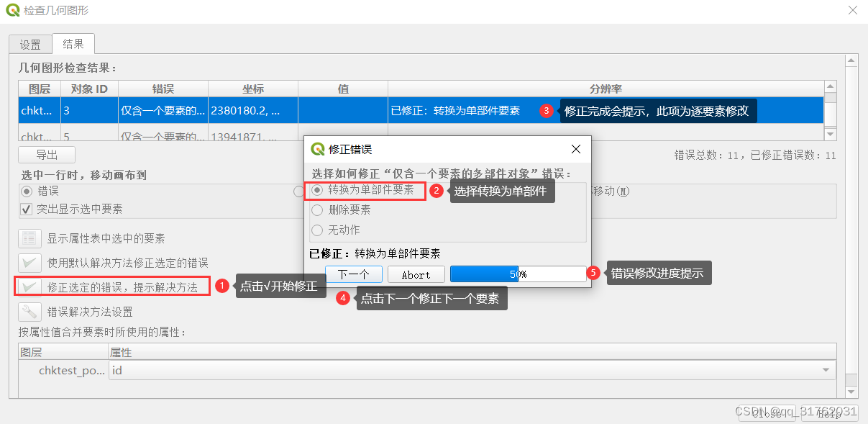Select the row with object ID 3
This screenshot has height=424, width=868.
coord(421,111)
